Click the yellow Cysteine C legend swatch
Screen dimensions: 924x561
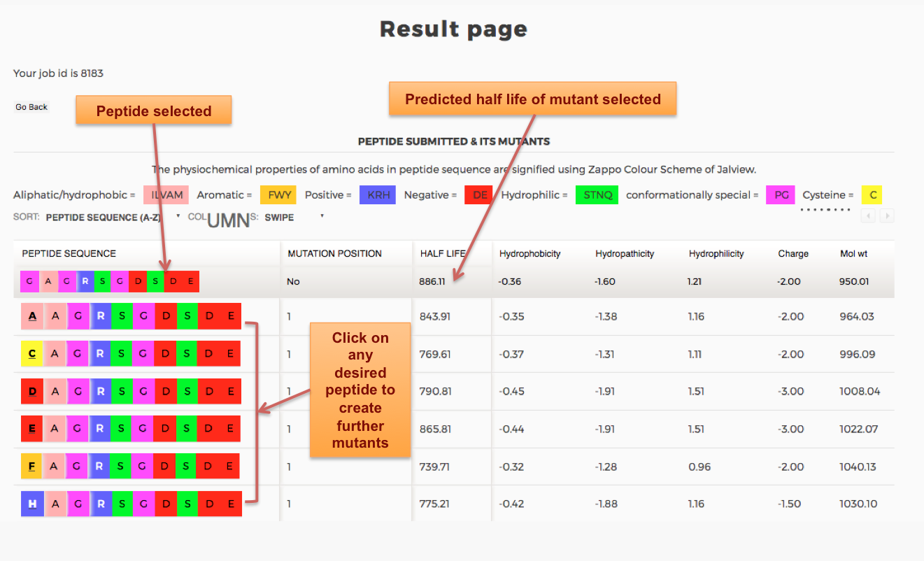point(872,195)
